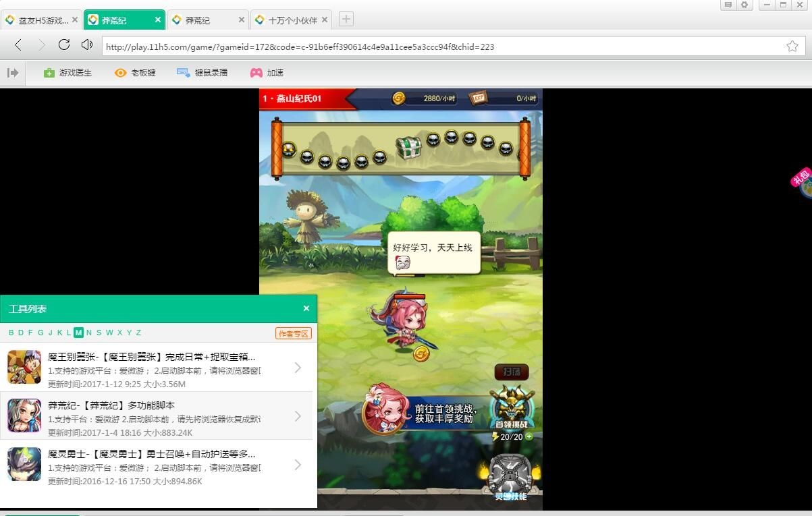Toggle the sidebar arrow icon in toolbar
Viewport: 812px width, 516px height.
(x=13, y=72)
